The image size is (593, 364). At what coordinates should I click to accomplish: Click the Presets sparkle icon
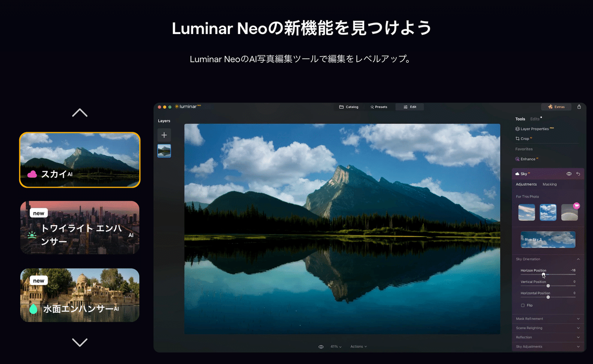pyautogui.click(x=372, y=107)
